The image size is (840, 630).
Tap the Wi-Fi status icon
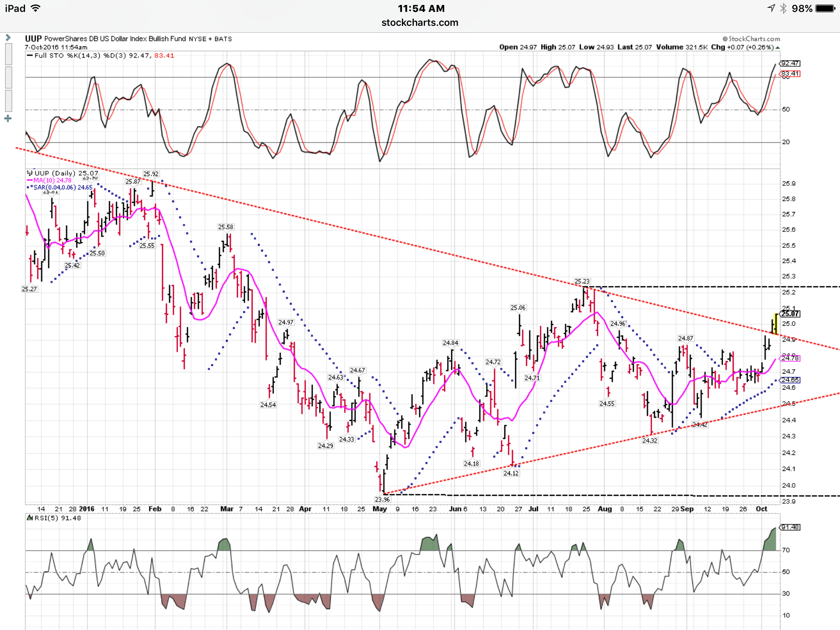pyautogui.click(x=36, y=8)
